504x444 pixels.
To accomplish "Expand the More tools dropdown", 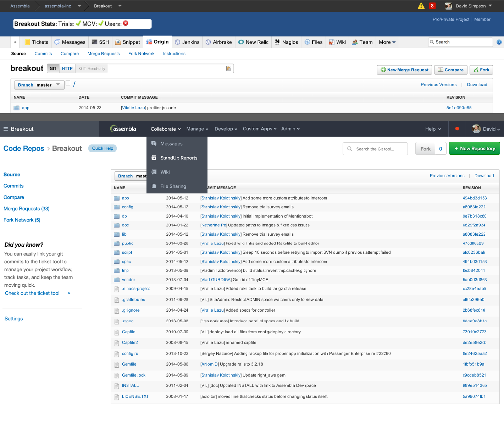I will (x=387, y=42).
